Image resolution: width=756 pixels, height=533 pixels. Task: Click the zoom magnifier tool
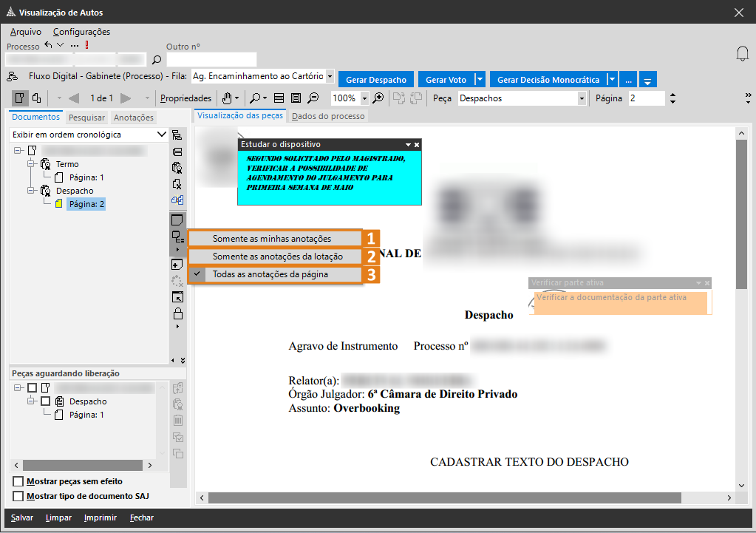point(255,98)
